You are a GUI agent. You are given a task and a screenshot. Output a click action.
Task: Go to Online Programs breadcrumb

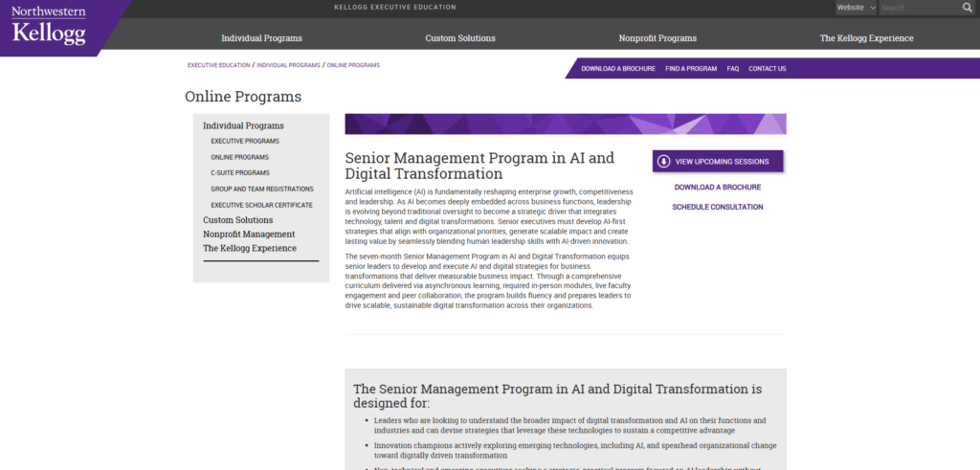[353, 65]
